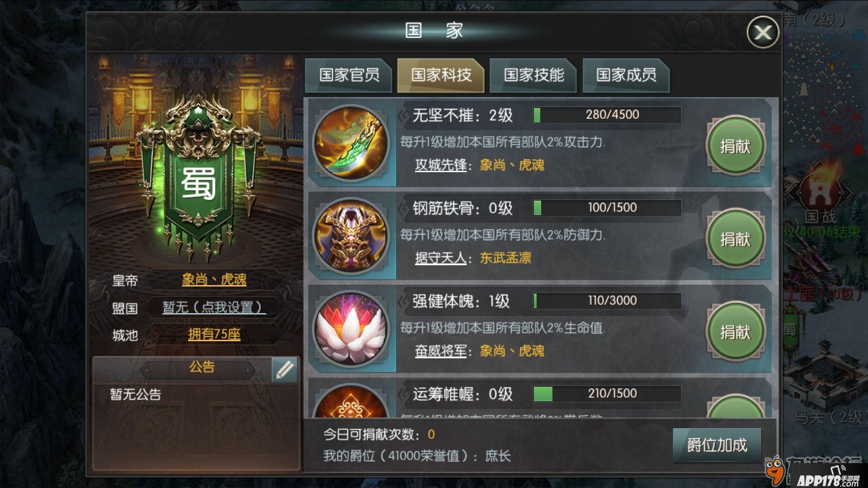The height and width of the screenshot is (488, 868).
Task: View owned cities via 拥有75座 link
Action: 214,334
